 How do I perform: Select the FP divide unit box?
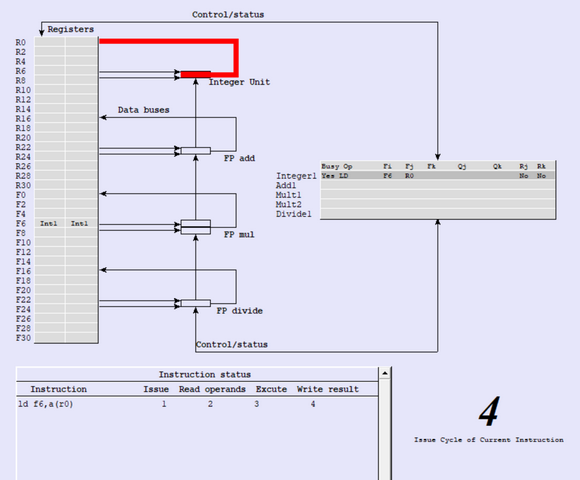point(196,303)
